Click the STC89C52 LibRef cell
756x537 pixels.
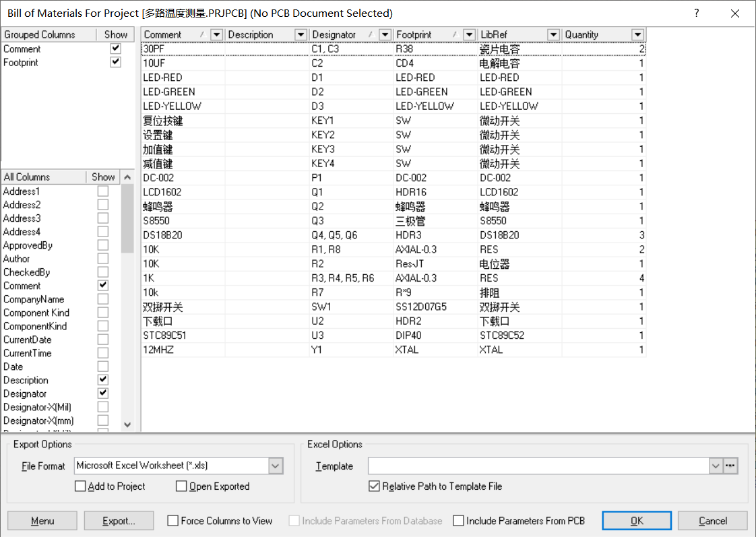[519, 335]
